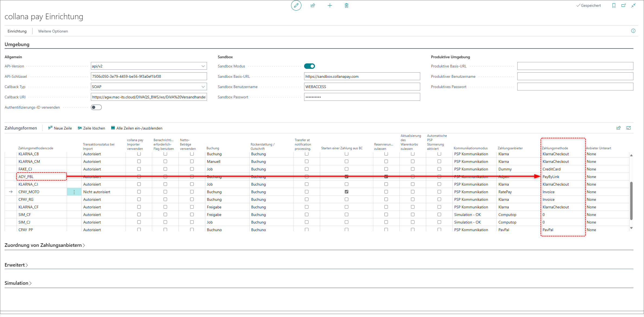This screenshot has height=317, width=644.
Task: Click the share icon in top toolbar
Action: [x=313, y=5]
